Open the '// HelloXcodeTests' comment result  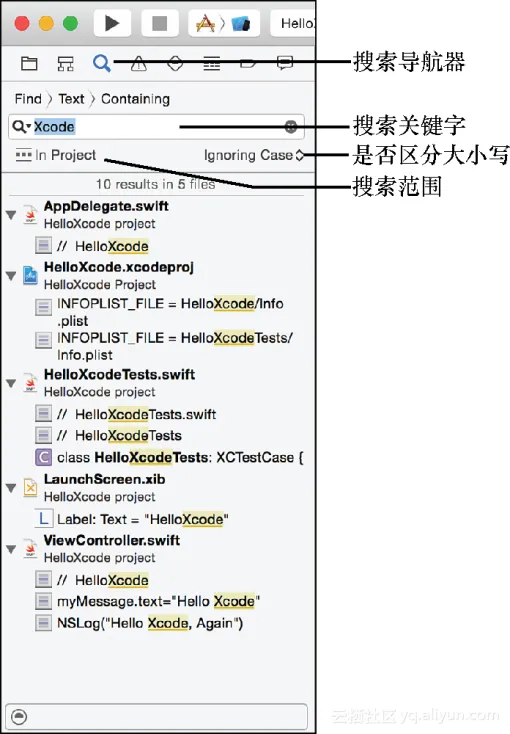pyautogui.click(x=119, y=435)
